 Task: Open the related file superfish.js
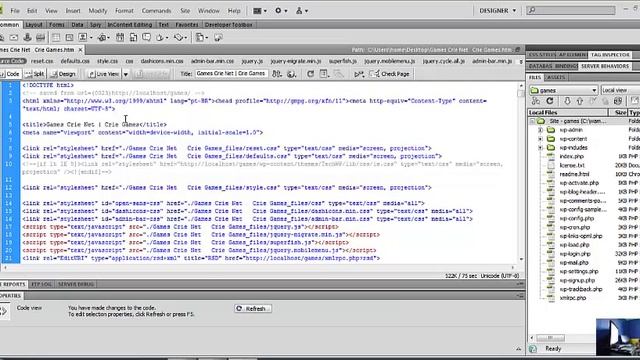click(x=343, y=61)
